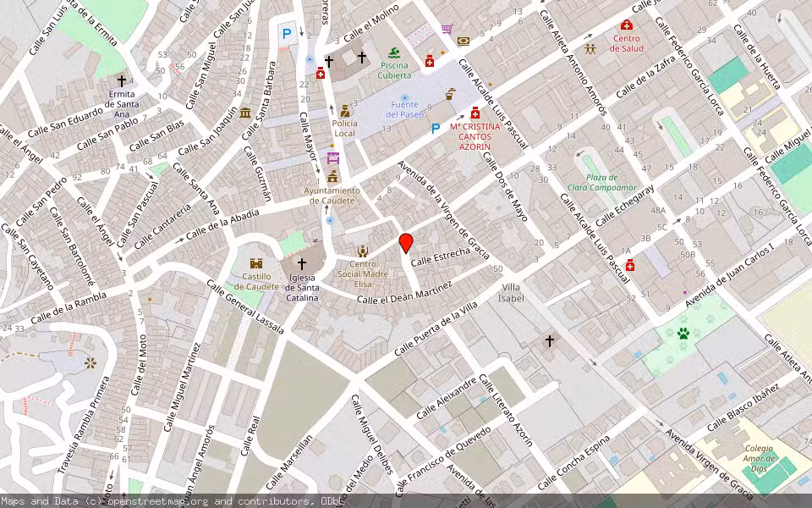Click the Fuente del Paseo fountain dot

405,97
